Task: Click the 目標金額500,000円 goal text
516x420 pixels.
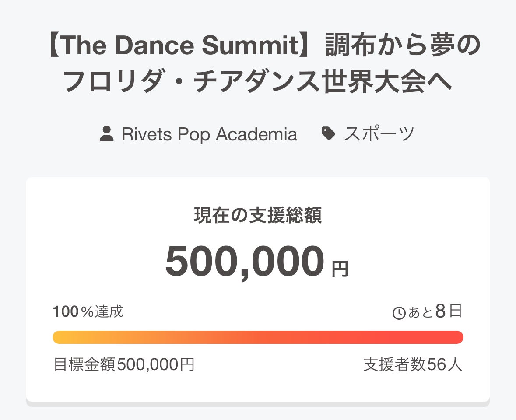Action: (124, 364)
